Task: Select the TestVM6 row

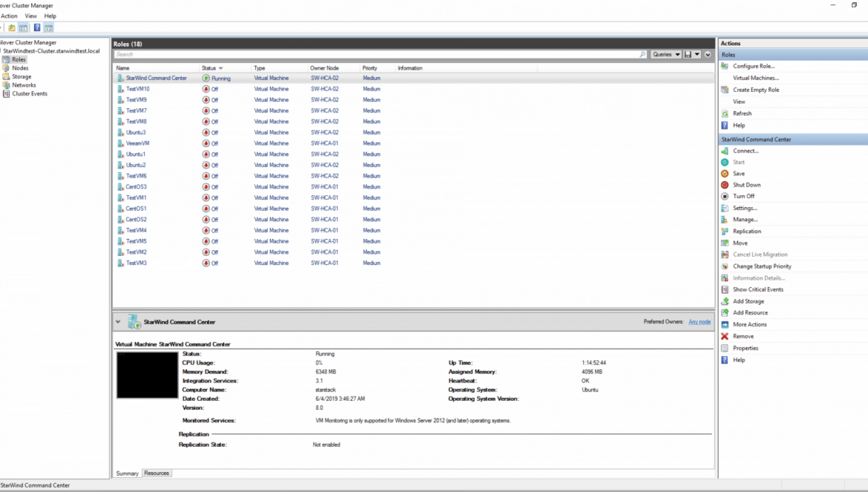Action: (x=413, y=176)
